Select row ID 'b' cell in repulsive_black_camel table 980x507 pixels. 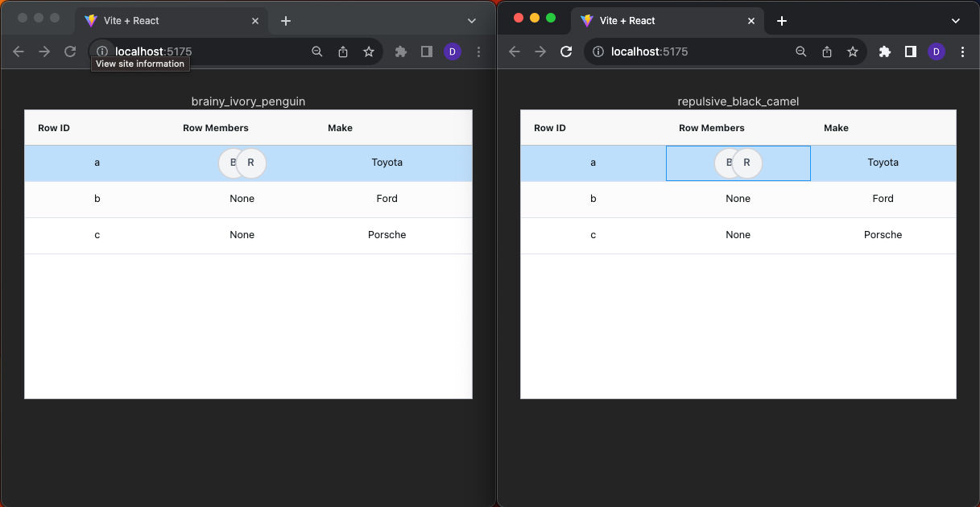(593, 200)
